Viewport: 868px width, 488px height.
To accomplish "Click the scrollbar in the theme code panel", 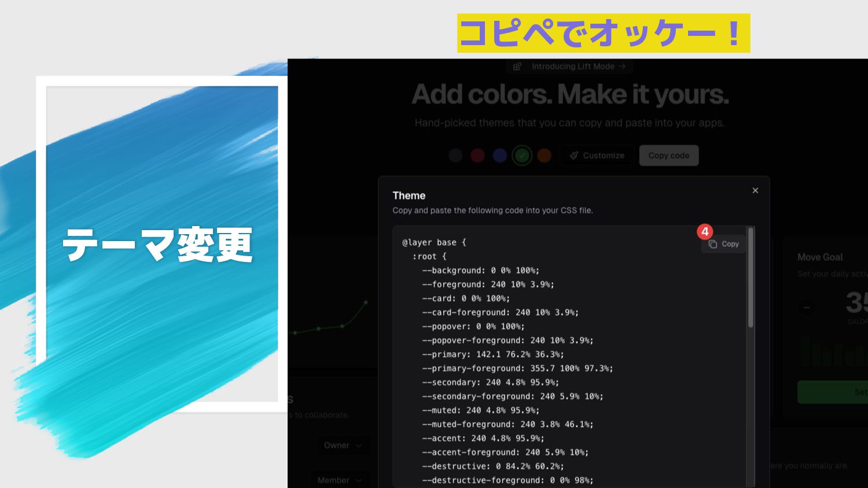I will point(751,278).
